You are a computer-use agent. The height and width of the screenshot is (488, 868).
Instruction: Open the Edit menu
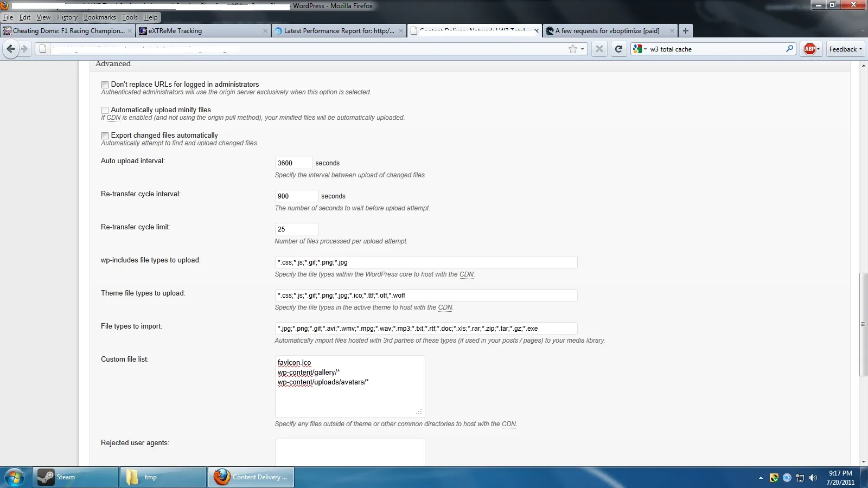25,17
